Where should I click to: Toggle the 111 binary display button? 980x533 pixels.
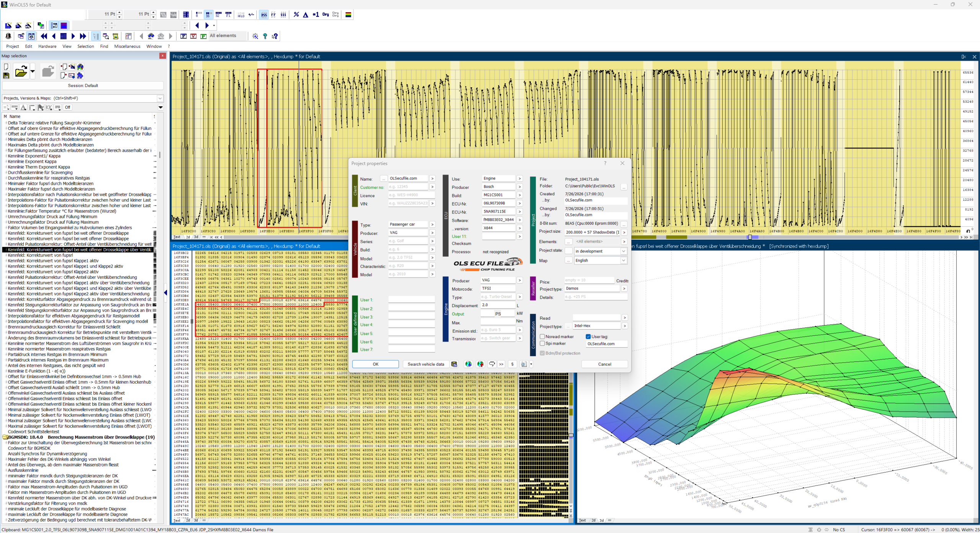(x=283, y=15)
